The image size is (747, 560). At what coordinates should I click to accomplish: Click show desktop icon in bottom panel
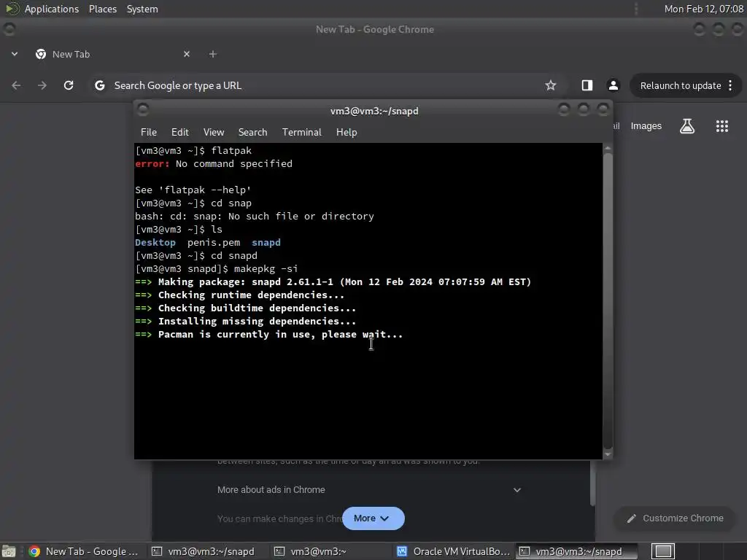[9, 551]
